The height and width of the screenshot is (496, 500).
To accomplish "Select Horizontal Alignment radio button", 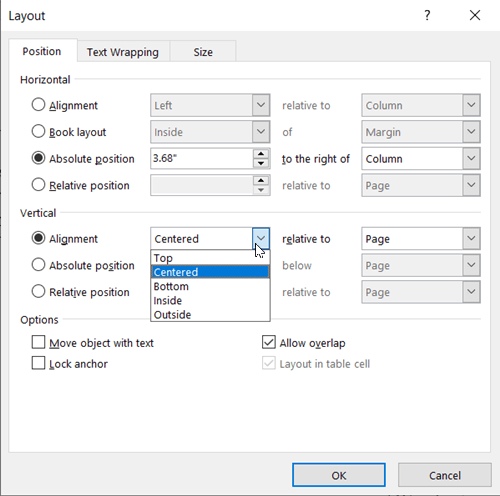I will pyautogui.click(x=38, y=105).
